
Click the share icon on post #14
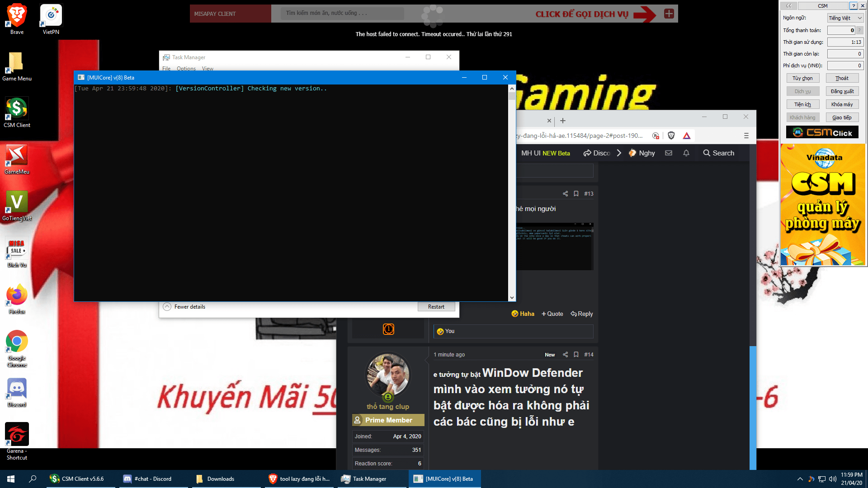click(x=565, y=355)
